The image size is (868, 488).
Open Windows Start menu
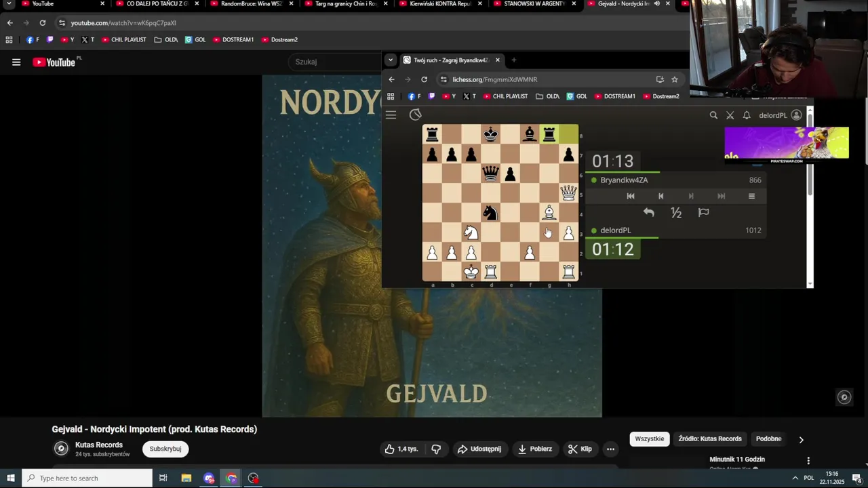coord(11,478)
